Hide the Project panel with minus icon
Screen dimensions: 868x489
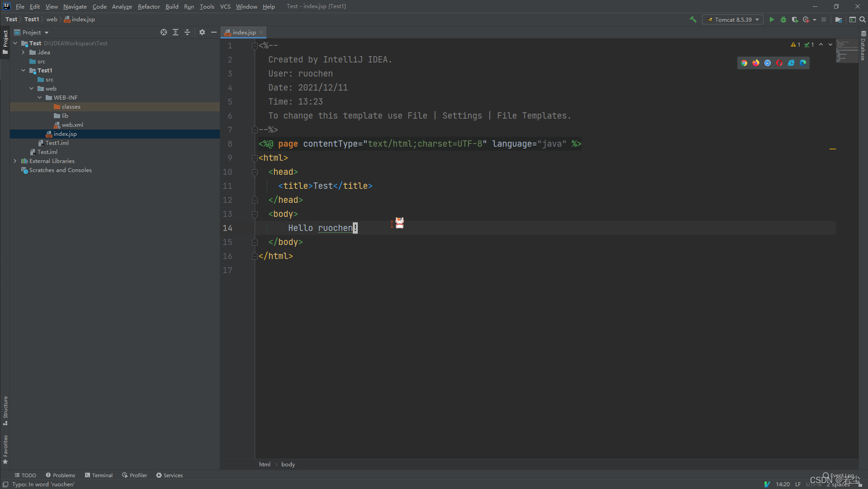click(x=214, y=32)
